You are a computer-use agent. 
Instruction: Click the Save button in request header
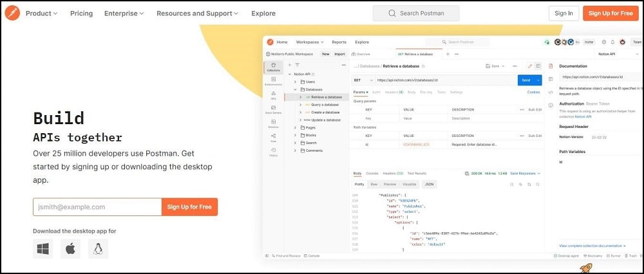[493, 66]
